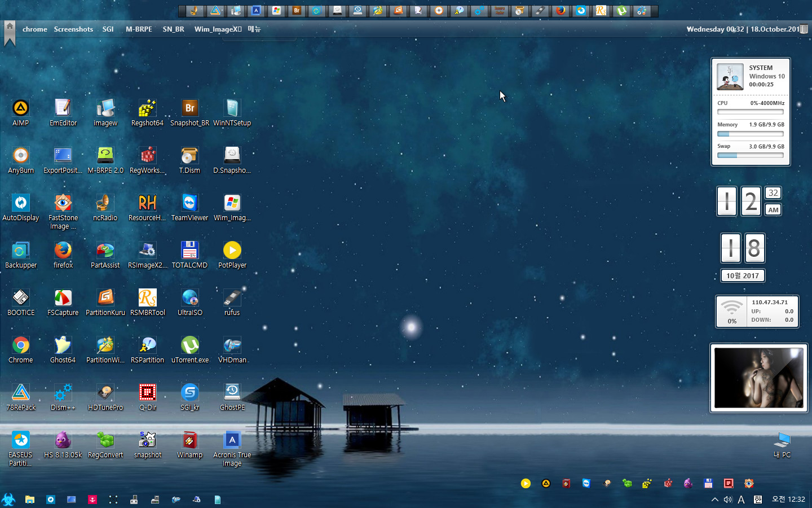Click the taskbar clock 오전 12:32
Viewport: 812px width, 508px height.
tap(788, 500)
